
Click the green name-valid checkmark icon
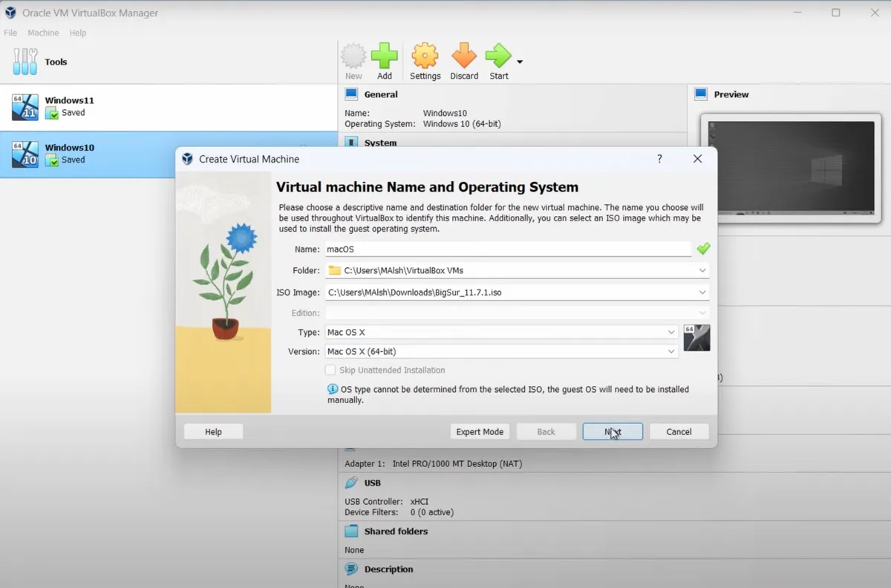[703, 249]
